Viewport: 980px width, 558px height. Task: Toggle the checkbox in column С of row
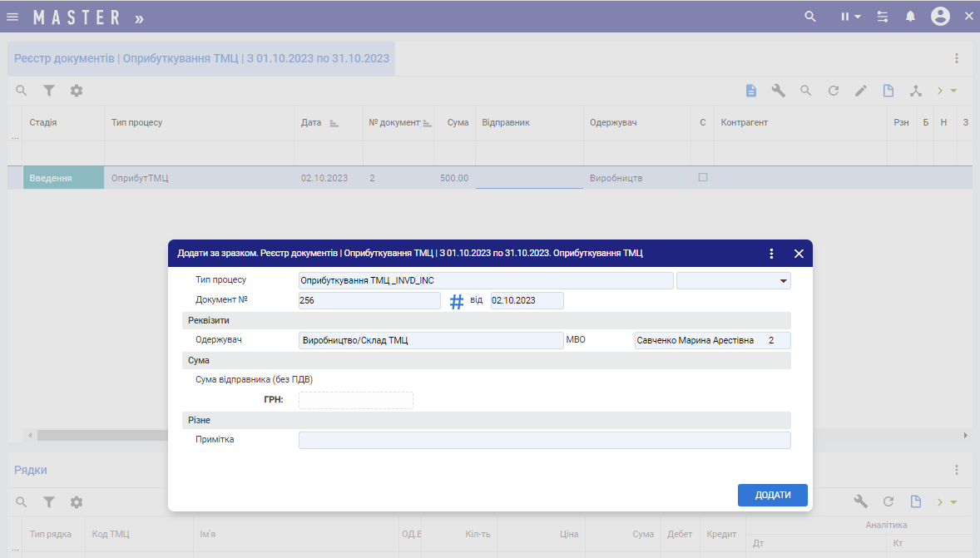point(703,177)
